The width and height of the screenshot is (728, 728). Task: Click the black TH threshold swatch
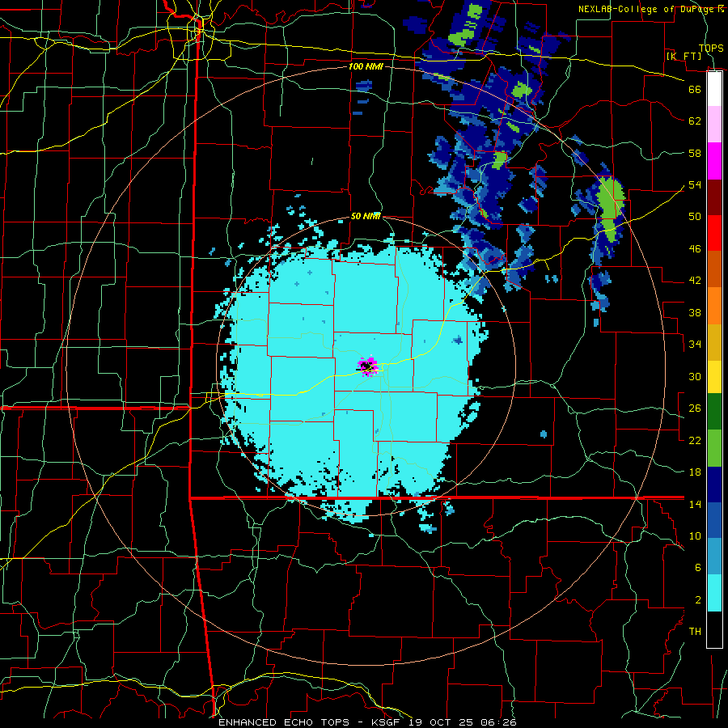click(714, 629)
